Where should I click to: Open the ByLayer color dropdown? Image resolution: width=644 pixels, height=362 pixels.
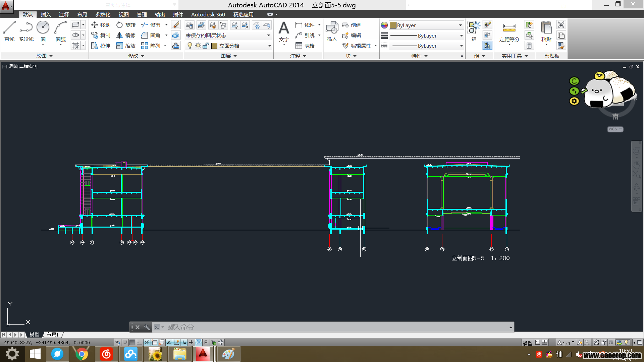click(x=426, y=25)
